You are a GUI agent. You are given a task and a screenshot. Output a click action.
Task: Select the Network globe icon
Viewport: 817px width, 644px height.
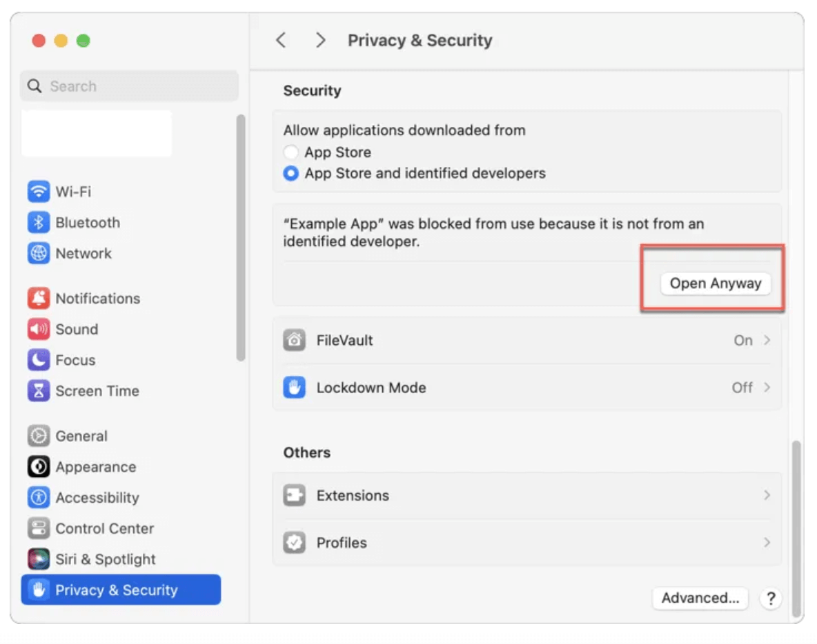tap(39, 254)
